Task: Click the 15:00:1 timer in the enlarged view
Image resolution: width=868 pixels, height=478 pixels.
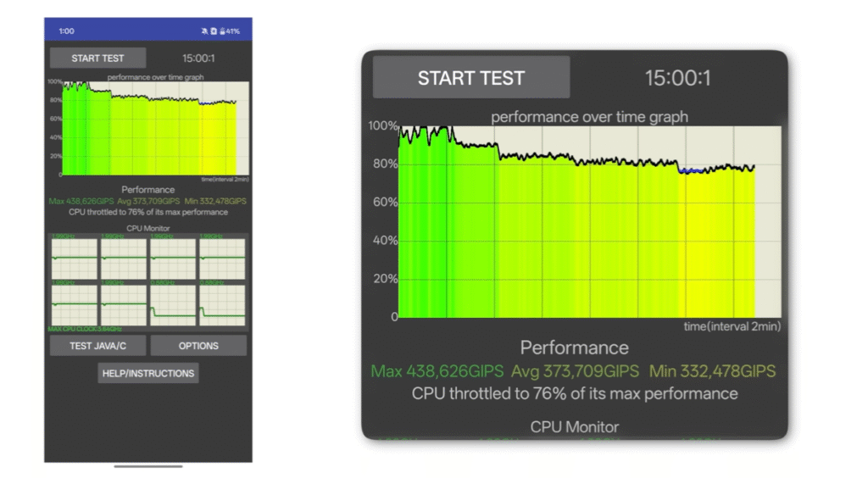Action: click(677, 79)
